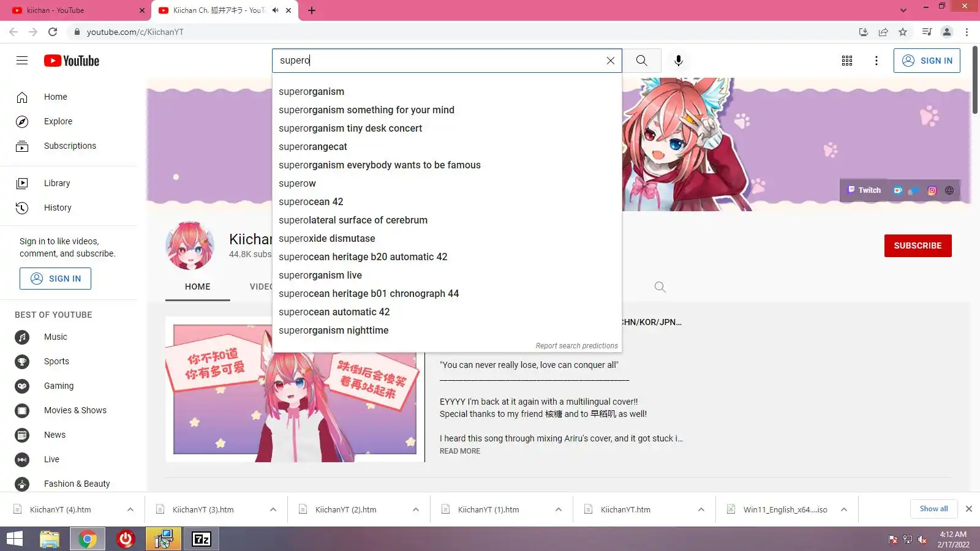Open the Home sidebar item
The height and width of the screenshot is (551, 980).
click(x=69, y=97)
